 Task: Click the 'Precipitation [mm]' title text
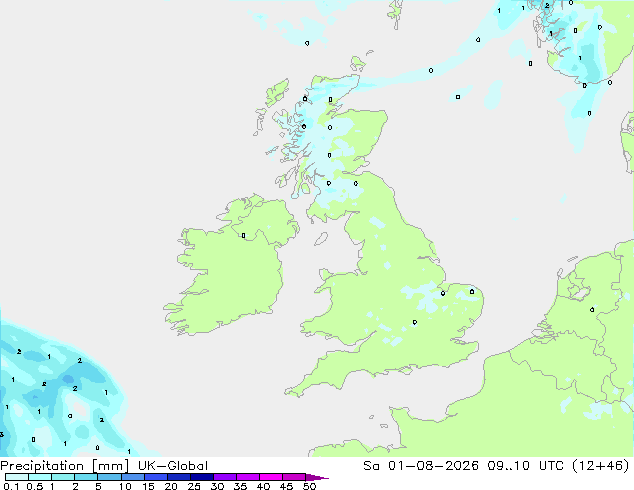pyautogui.click(x=65, y=466)
